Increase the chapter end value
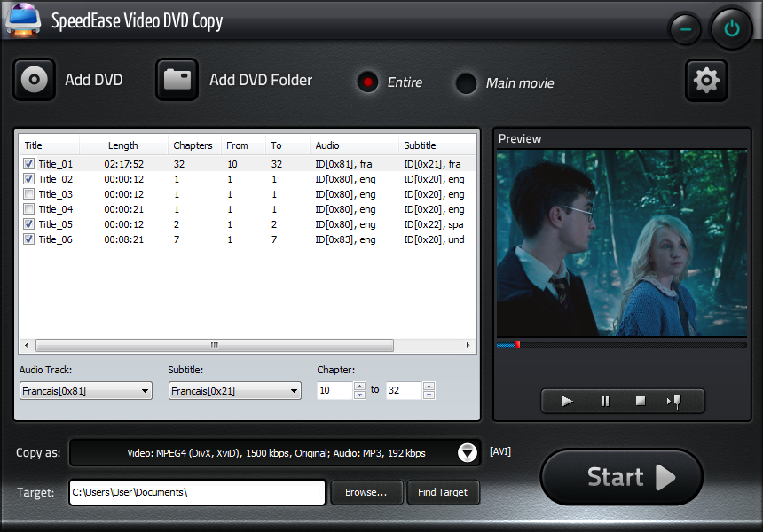 click(x=429, y=386)
